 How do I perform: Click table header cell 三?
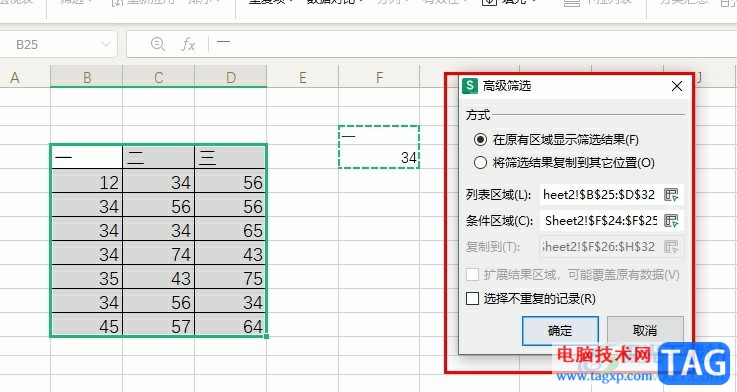(230, 157)
